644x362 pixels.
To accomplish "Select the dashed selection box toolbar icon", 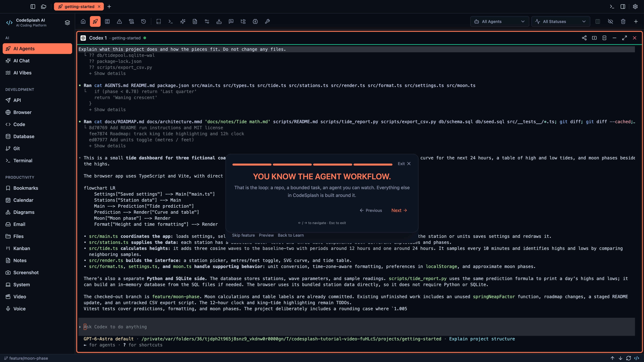I will 159,21.
